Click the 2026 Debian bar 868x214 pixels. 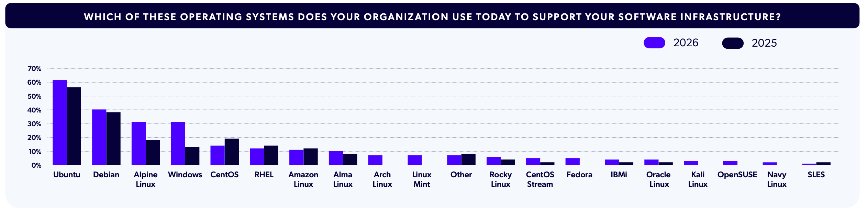coord(99,137)
